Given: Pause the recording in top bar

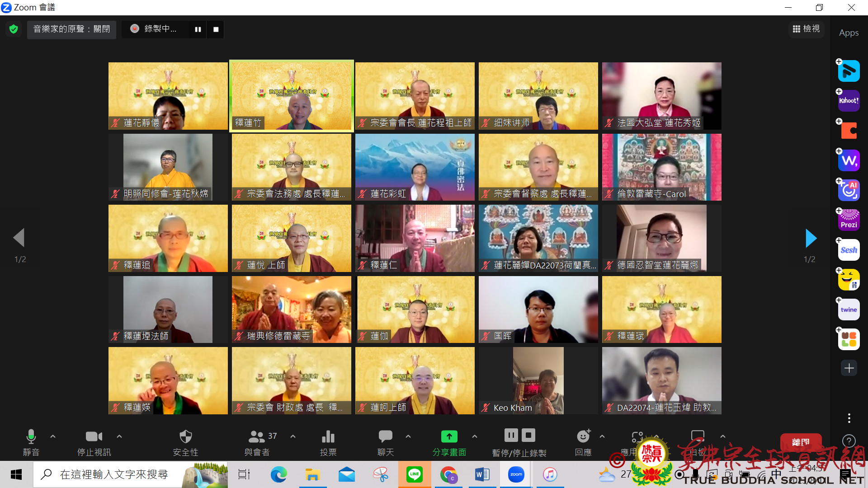Looking at the screenshot, I should (x=198, y=29).
